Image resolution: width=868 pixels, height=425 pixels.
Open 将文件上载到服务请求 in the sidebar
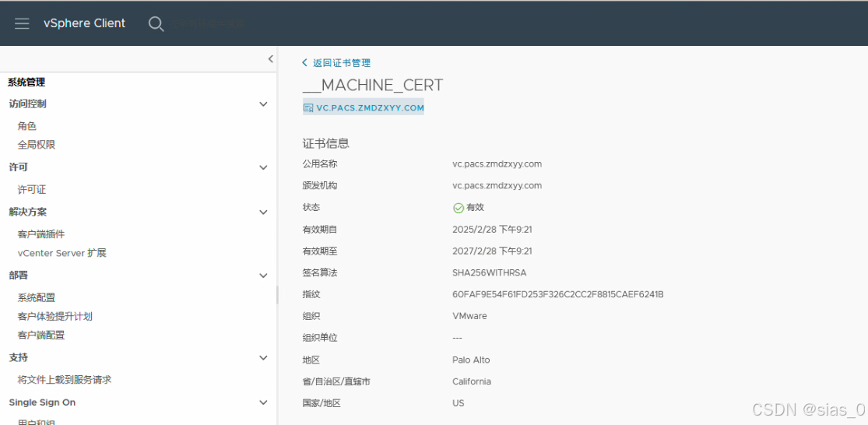click(x=65, y=380)
